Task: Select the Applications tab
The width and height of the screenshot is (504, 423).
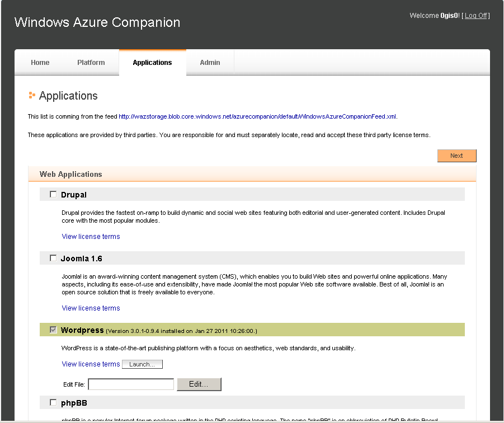Action: (152, 62)
